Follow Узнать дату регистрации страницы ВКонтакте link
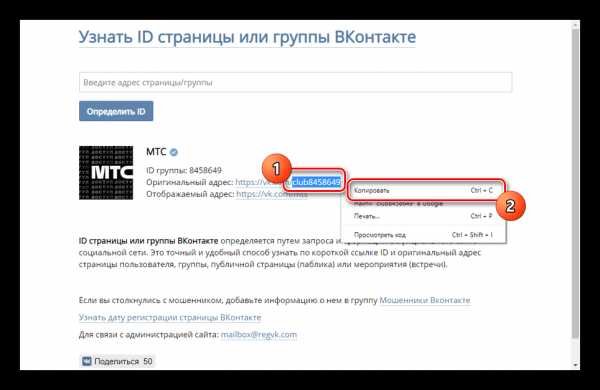The image size is (600, 390). (x=170, y=317)
